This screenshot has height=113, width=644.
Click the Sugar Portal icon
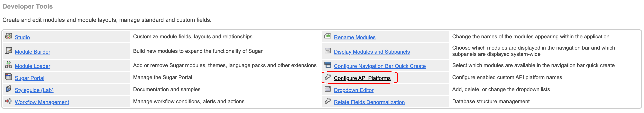coord(9,77)
